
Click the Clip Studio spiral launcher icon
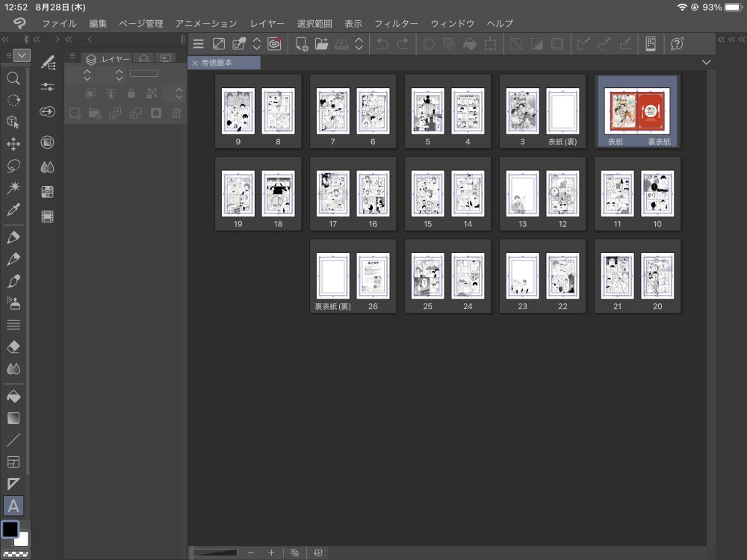(x=274, y=44)
